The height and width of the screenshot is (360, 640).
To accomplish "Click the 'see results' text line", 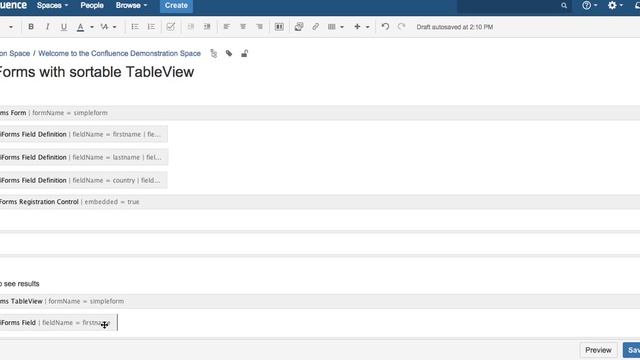I will [x=20, y=284].
